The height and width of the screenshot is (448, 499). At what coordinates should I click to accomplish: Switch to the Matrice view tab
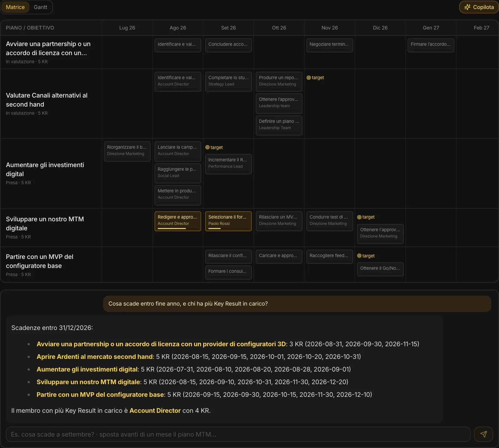click(15, 7)
